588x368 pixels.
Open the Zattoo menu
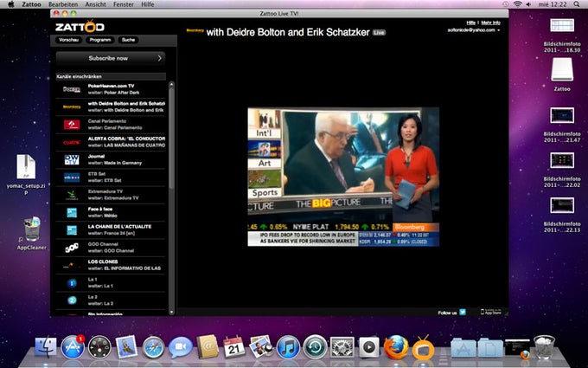[x=31, y=4]
